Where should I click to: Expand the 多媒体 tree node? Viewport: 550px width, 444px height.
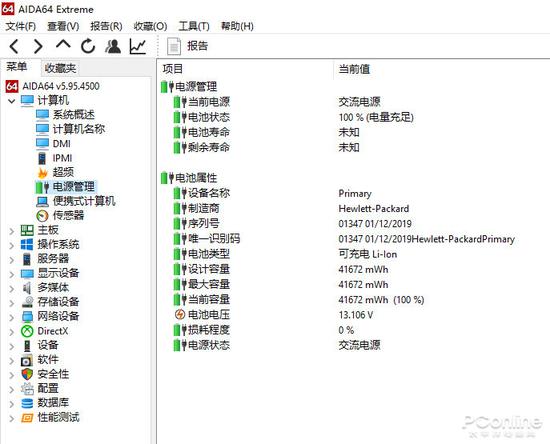pyautogui.click(x=12, y=289)
